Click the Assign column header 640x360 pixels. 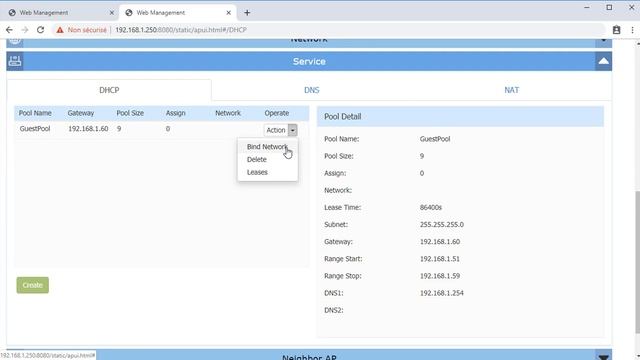pyautogui.click(x=176, y=113)
